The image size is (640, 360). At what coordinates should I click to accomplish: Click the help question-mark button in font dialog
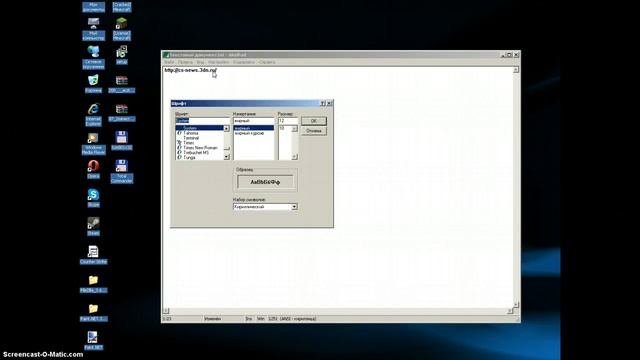tap(322, 103)
